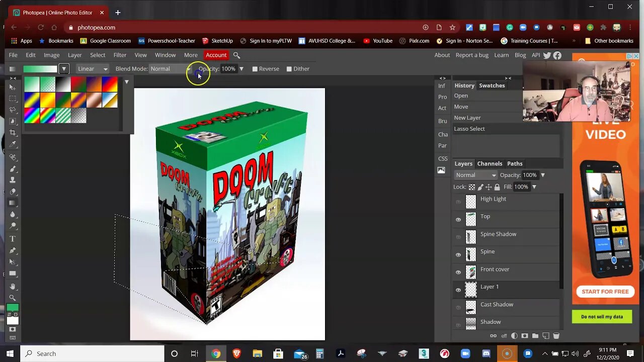
Task: Click the red Account button
Action: tap(216, 55)
